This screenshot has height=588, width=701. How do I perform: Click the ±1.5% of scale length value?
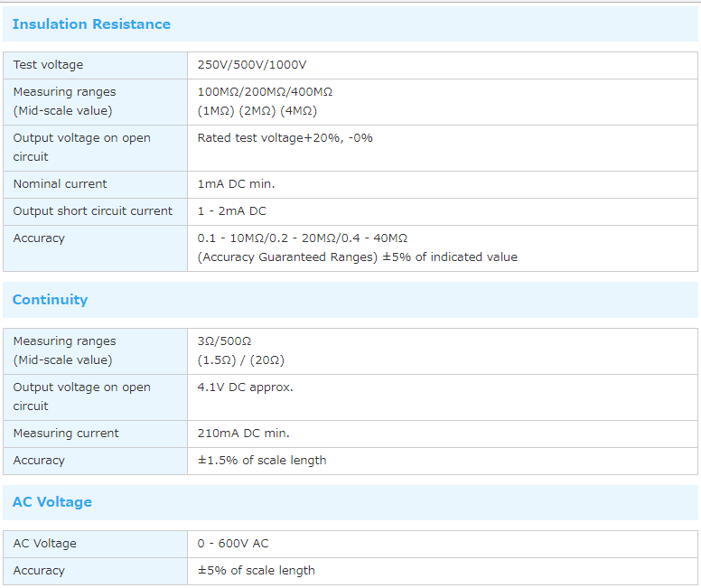[x=262, y=461]
